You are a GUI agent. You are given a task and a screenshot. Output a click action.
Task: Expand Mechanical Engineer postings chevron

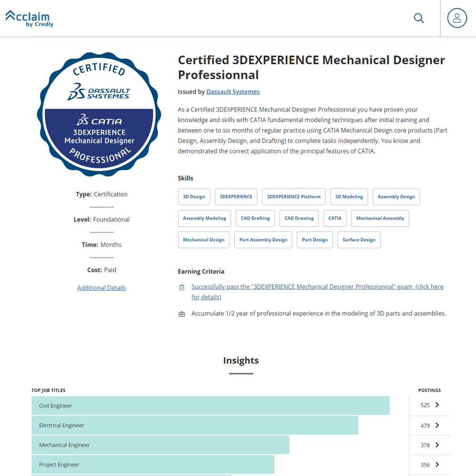(437, 445)
